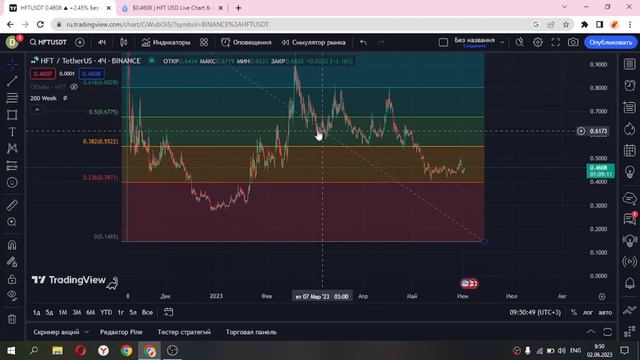This screenshot has width=640, height=360.
Task: Select the crosshair cursor tool
Action: pyautogui.click(x=12, y=64)
